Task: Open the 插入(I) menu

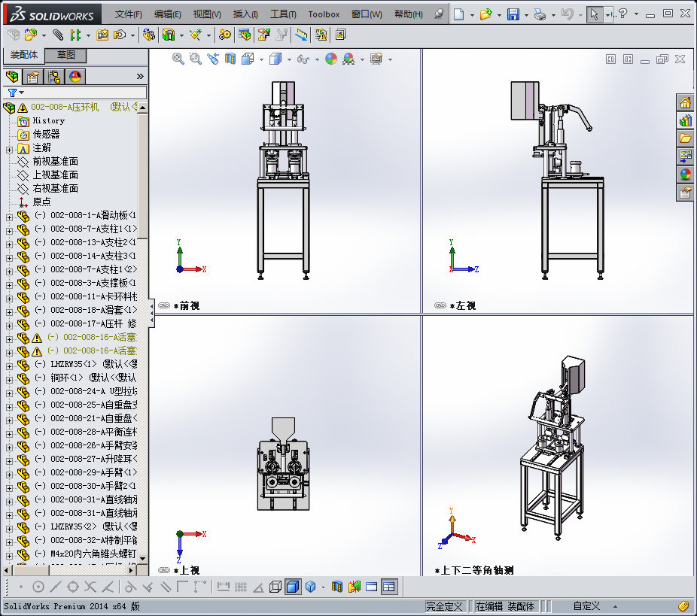Action: [245, 14]
